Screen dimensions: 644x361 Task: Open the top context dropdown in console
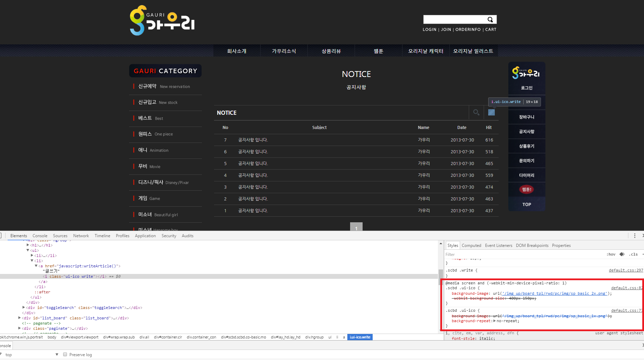32,355
